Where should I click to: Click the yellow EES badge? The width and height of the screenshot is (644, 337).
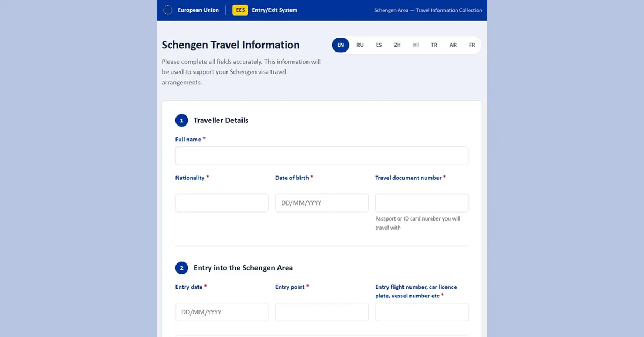point(240,10)
